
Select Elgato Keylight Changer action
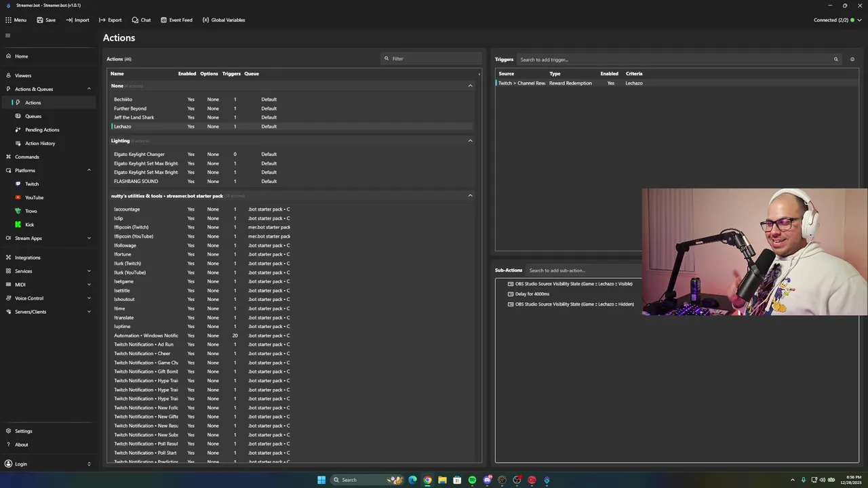click(292, 155)
